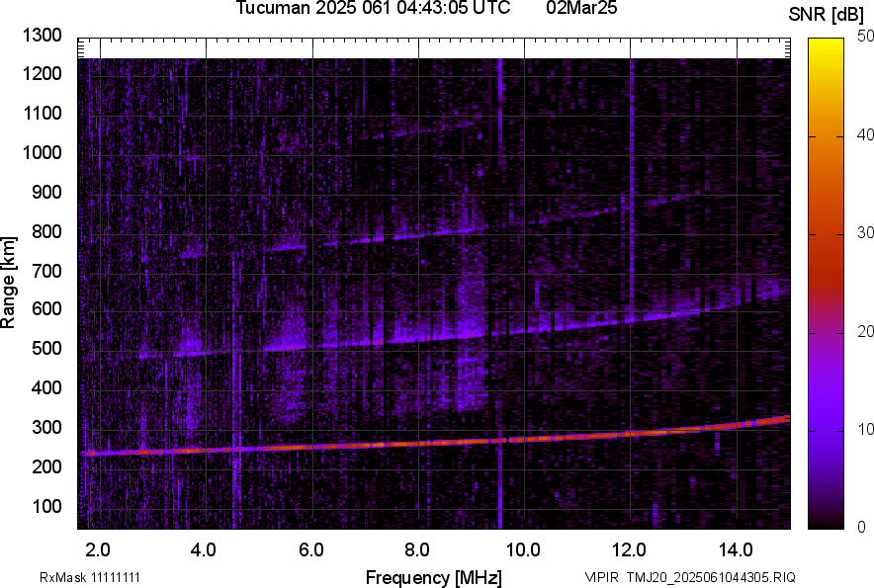Click the plot title 'Tucuman 2025 061 04:43:05 UTC'
874x588 pixels.
coord(373,9)
